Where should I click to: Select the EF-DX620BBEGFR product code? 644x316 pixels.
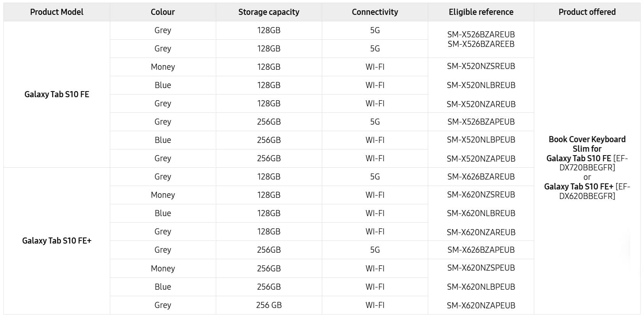pyautogui.click(x=587, y=191)
